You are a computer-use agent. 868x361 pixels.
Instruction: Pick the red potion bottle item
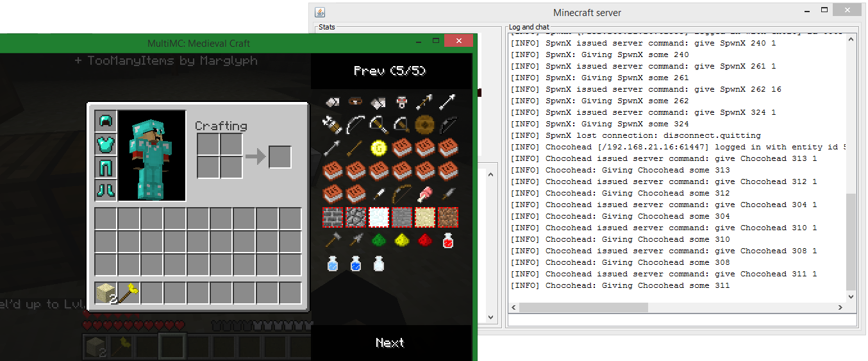[x=448, y=240]
